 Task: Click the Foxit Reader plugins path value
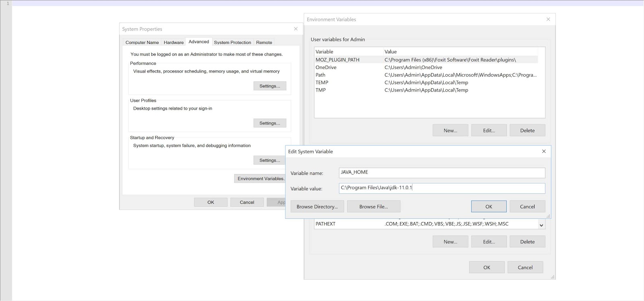(450, 60)
